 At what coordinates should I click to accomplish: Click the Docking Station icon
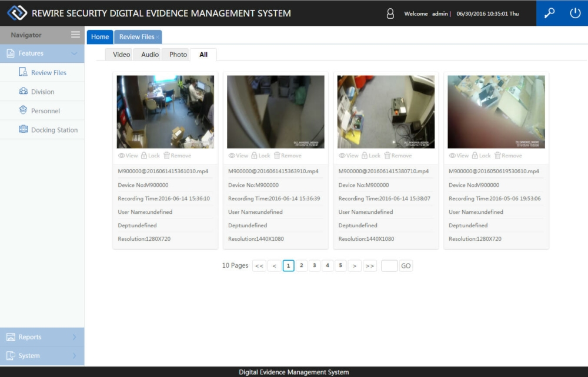pyautogui.click(x=24, y=129)
